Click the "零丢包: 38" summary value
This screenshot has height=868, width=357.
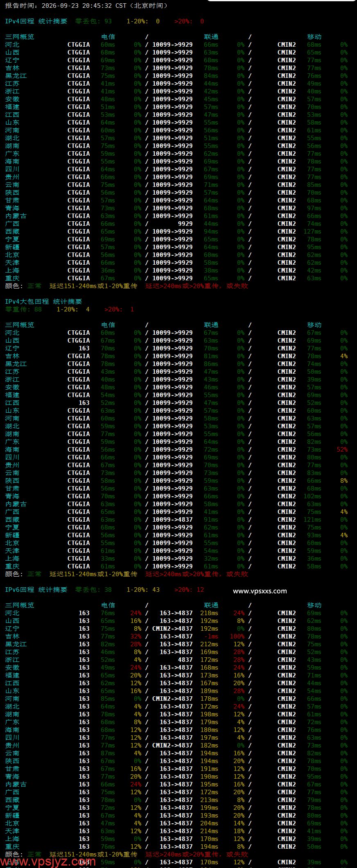click(x=93, y=590)
